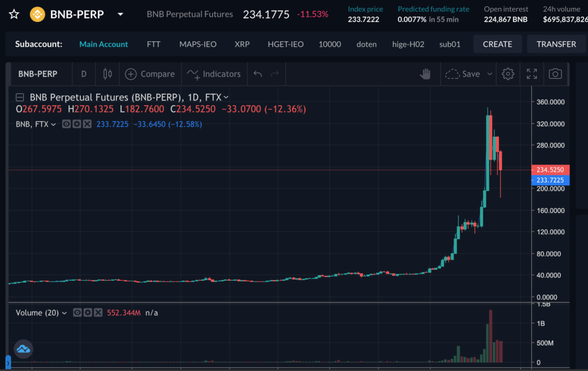The width and height of the screenshot is (588, 371).
Task: Click the Index price label
Action: pyautogui.click(x=365, y=9)
